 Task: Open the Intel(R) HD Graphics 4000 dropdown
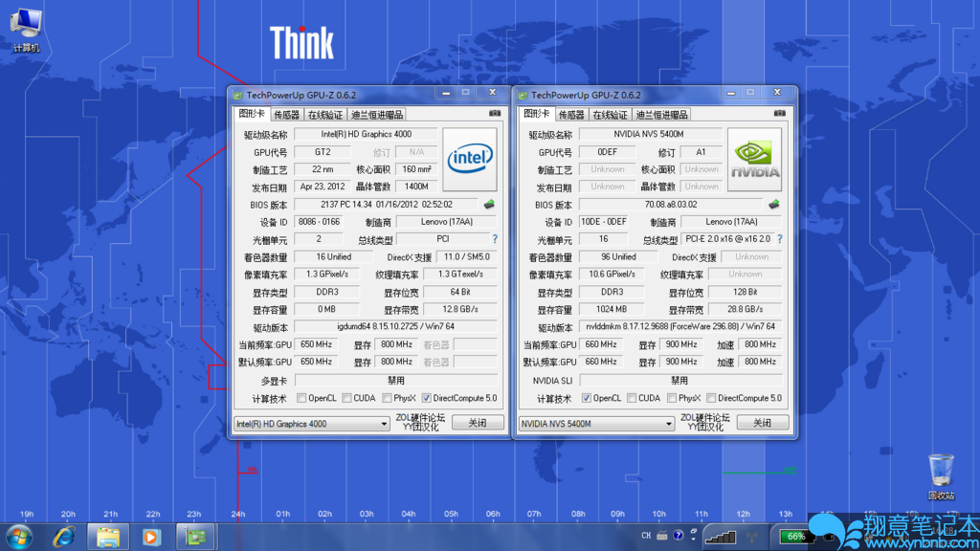point(311,424)
